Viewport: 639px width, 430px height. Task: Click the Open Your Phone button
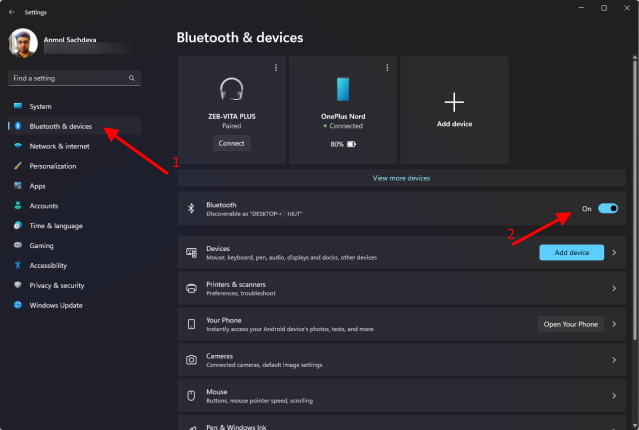point(571,324)
